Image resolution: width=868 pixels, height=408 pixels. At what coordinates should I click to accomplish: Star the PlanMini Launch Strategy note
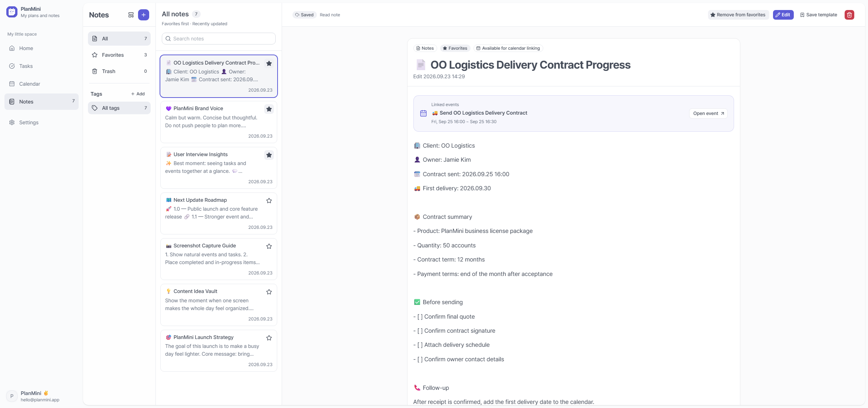coord(269,338)
